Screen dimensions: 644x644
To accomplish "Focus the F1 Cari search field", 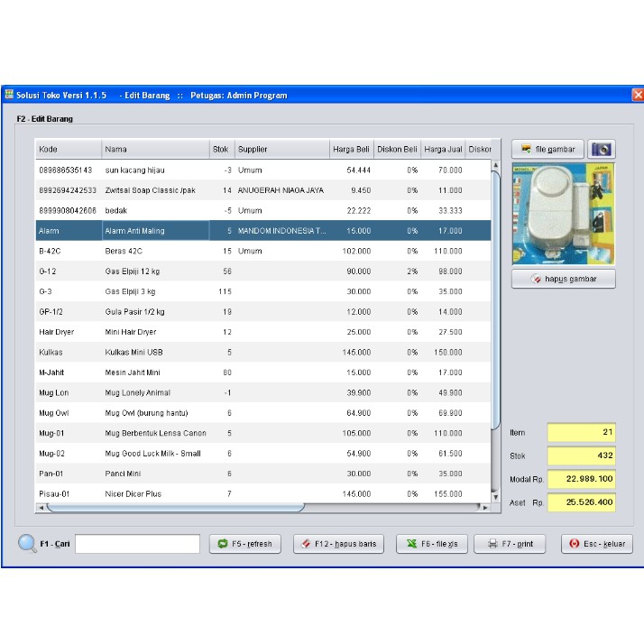I will [x=137, y=544].
